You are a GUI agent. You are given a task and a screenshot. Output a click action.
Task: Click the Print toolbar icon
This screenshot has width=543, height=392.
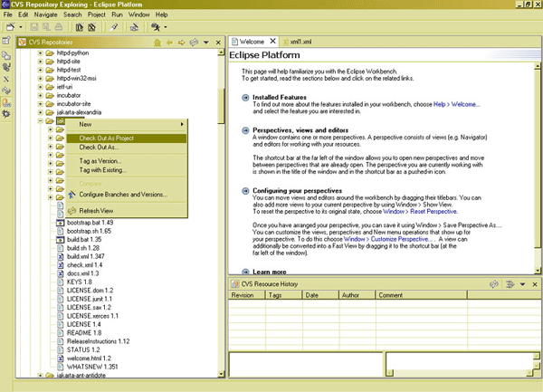coord(59,26)
